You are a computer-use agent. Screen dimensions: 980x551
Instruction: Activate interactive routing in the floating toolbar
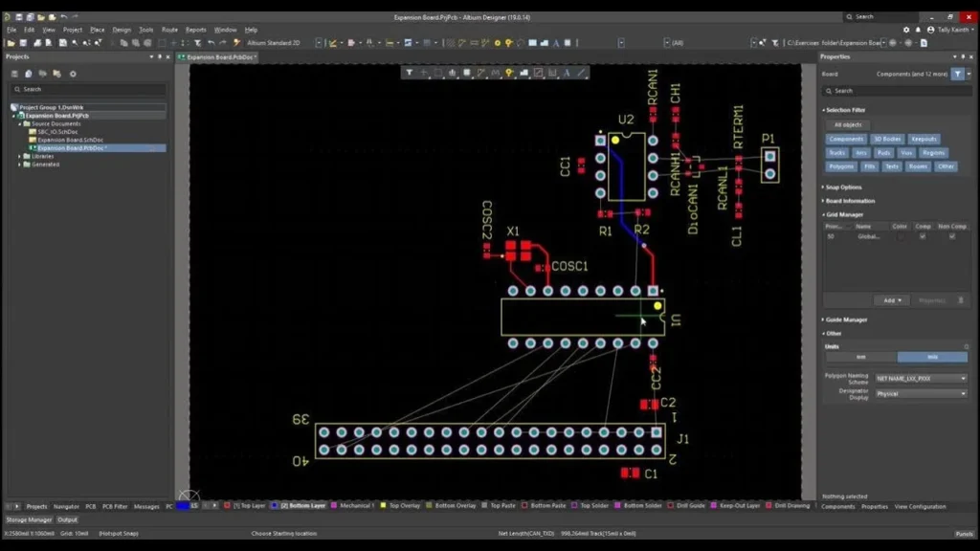[481, 73]
